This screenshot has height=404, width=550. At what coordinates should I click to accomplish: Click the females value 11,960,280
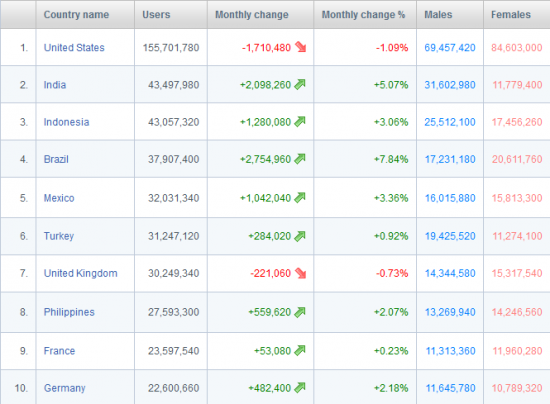[x=517, y=351]
